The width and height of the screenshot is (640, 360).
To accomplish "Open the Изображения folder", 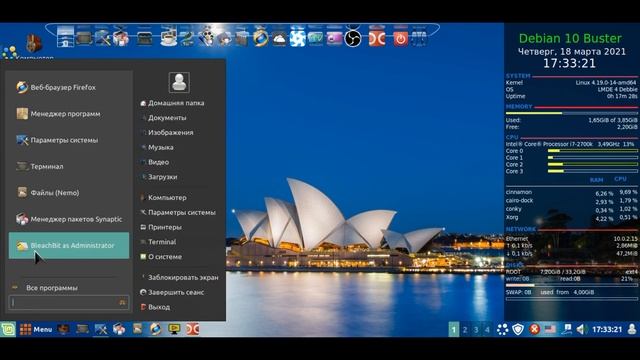I will click(171, 132).
